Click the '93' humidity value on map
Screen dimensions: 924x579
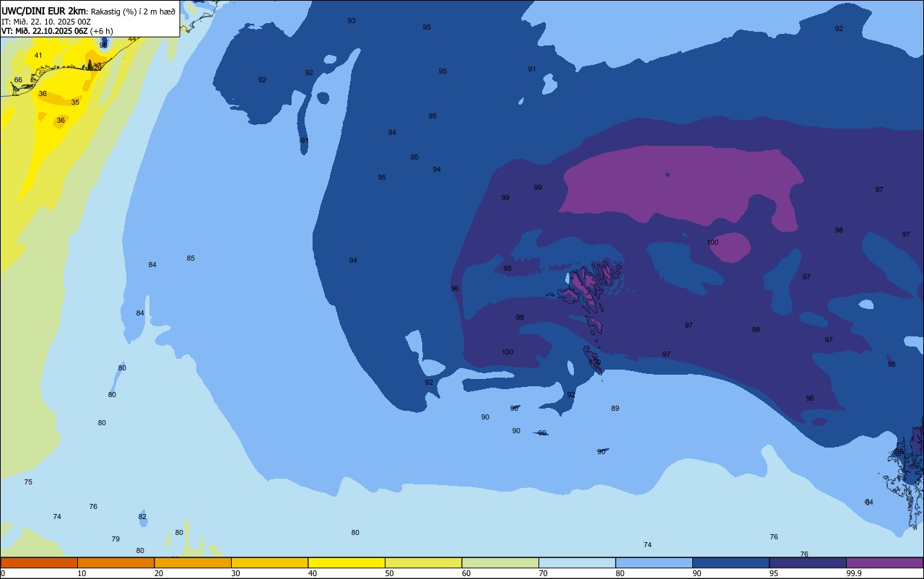tap(352, 21)
